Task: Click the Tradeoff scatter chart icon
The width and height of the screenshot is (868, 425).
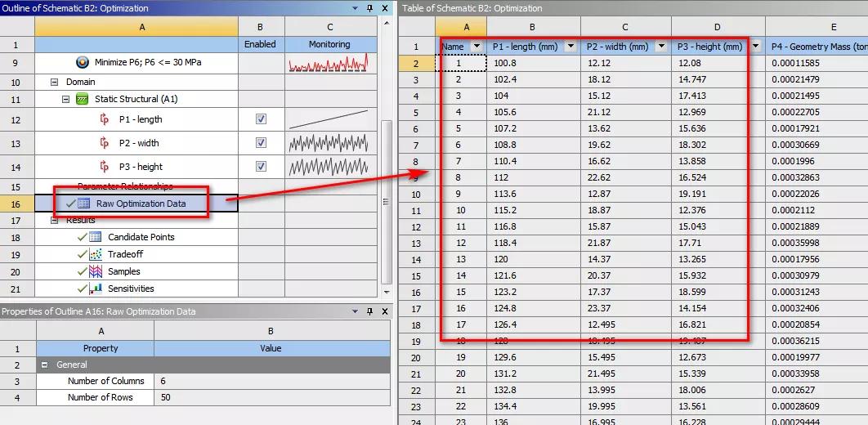Action: [95, 254]
